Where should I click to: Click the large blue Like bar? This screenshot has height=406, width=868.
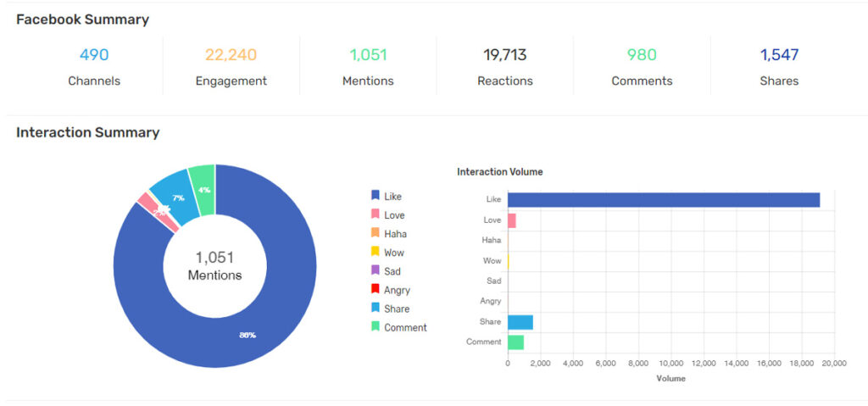click(x=663, y=200)
